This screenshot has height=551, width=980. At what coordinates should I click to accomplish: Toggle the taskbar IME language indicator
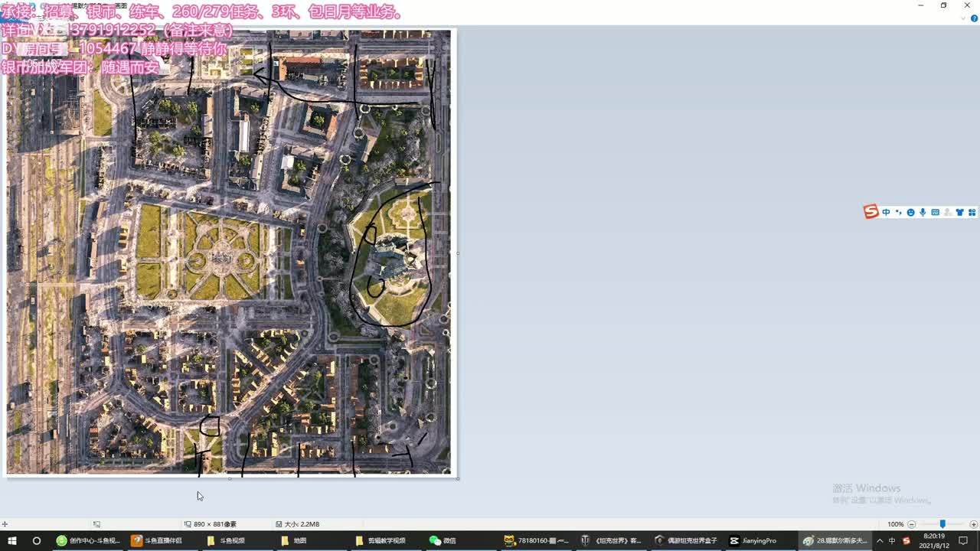(892, 541)
